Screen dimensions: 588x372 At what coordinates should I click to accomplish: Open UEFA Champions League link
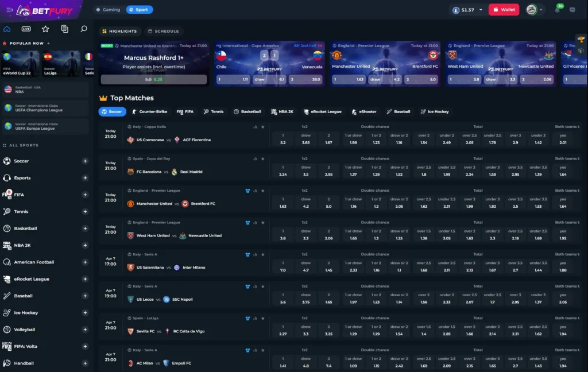[45, 108]
